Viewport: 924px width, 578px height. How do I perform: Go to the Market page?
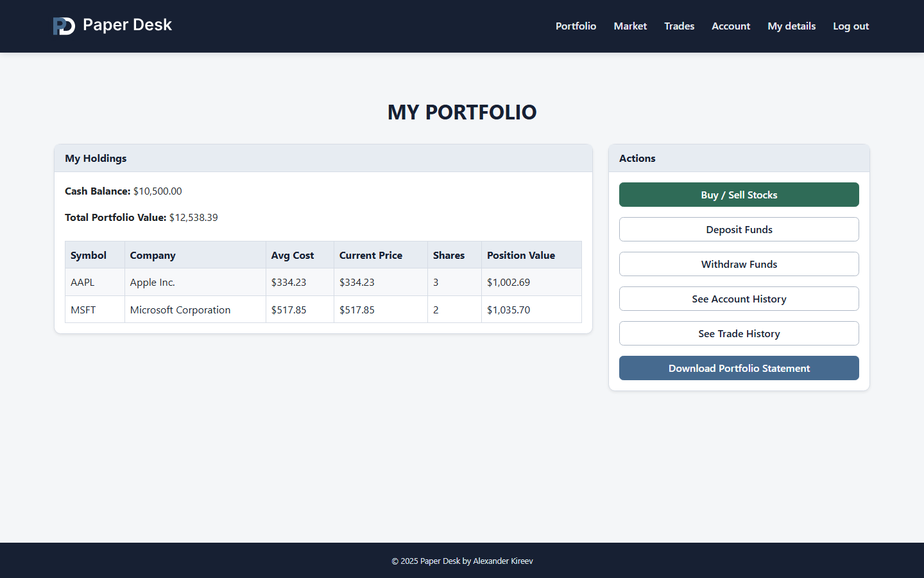(630, 26)
